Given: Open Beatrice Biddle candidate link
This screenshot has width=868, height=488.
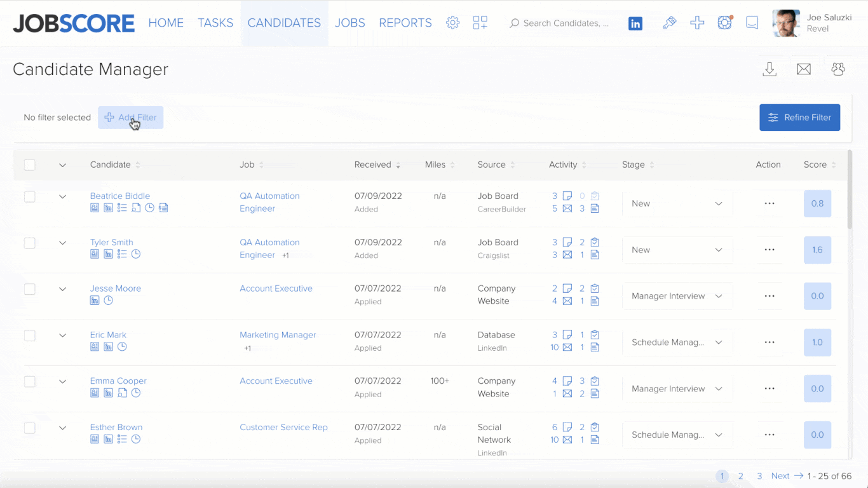Looking at the screenshot, I should coord(120,196).
